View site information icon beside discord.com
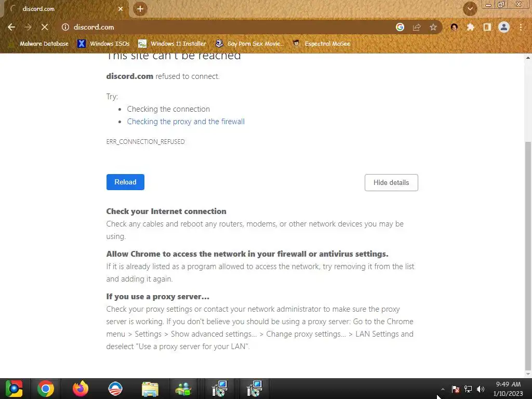The image size is (532, 399). (x=65, y=27)
